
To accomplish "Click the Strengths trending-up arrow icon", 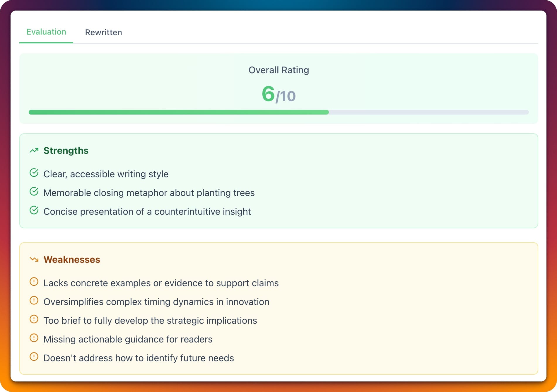I will coord(34,151).
